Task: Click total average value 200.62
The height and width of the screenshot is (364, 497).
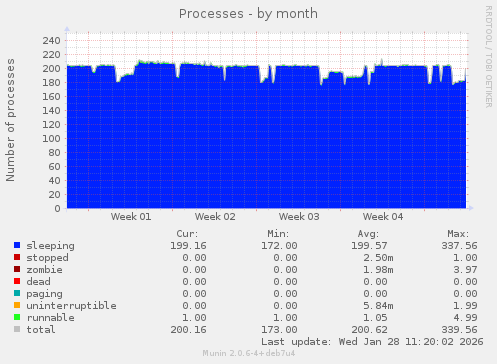Action: pos(369,330)
